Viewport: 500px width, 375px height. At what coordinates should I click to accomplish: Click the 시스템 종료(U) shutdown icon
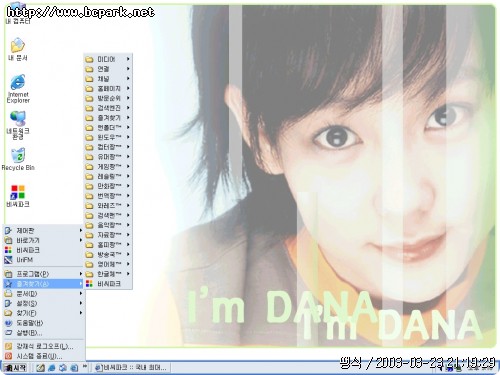[8, 356]
